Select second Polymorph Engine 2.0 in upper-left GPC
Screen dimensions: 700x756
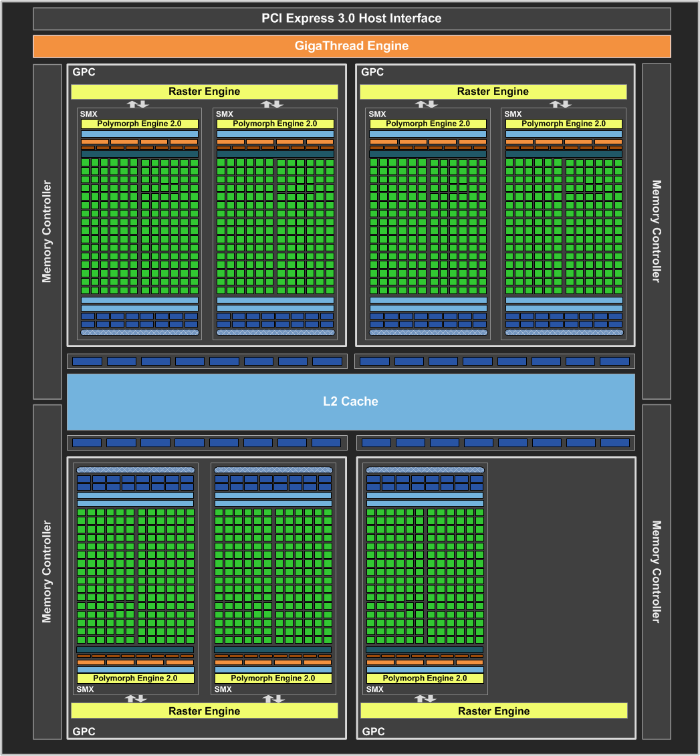[275, 124]
